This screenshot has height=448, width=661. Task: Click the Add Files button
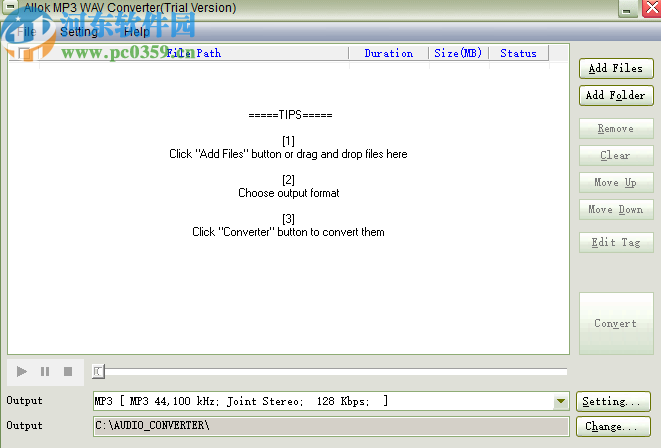[x=616, y=68]
